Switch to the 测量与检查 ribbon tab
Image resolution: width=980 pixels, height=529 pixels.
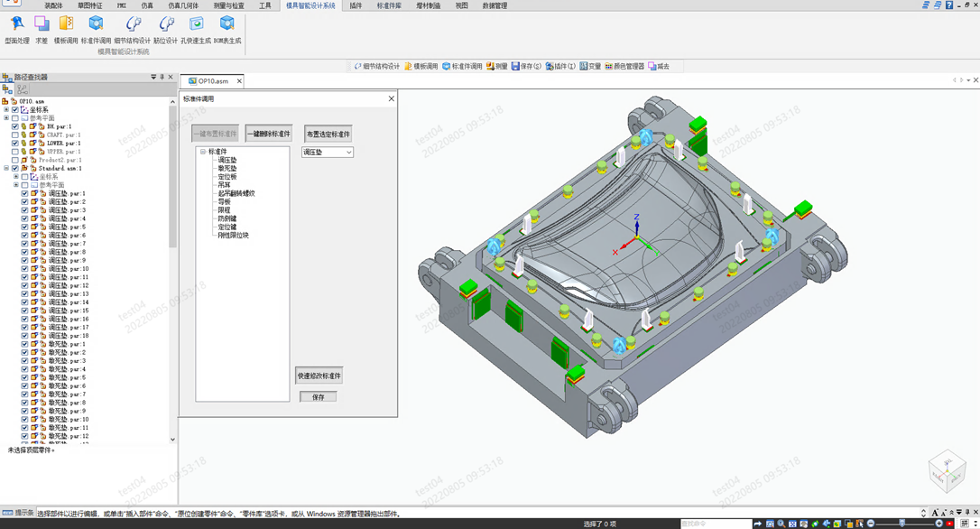[228, 5]
